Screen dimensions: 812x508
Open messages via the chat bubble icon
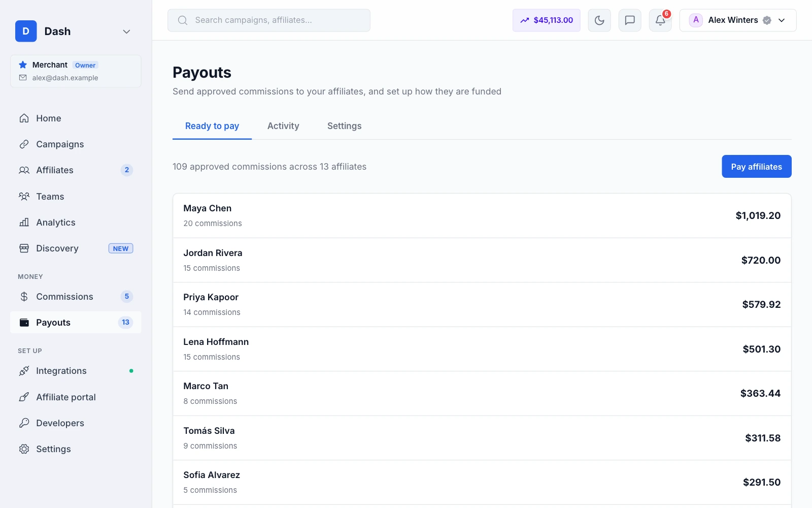(630, 20)
